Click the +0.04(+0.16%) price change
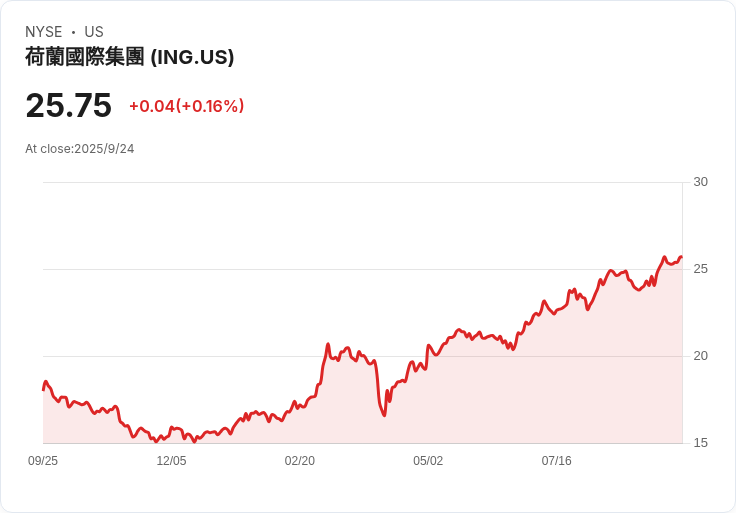This screenshot has height=513, width=736. click(x=186, y=106)
